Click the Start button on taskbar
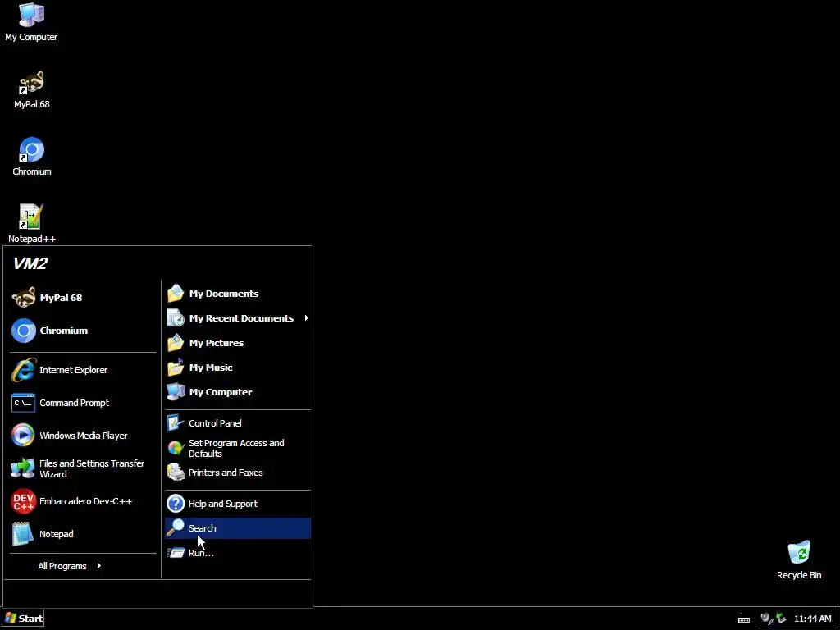This screenshot has height=630, width=840. (x=23, y=619)
